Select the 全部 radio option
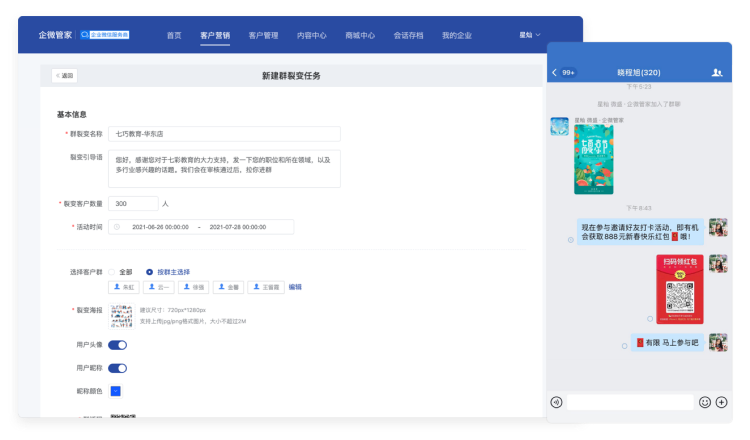Viewport: 750px width, 440px height. click(112, 272)
